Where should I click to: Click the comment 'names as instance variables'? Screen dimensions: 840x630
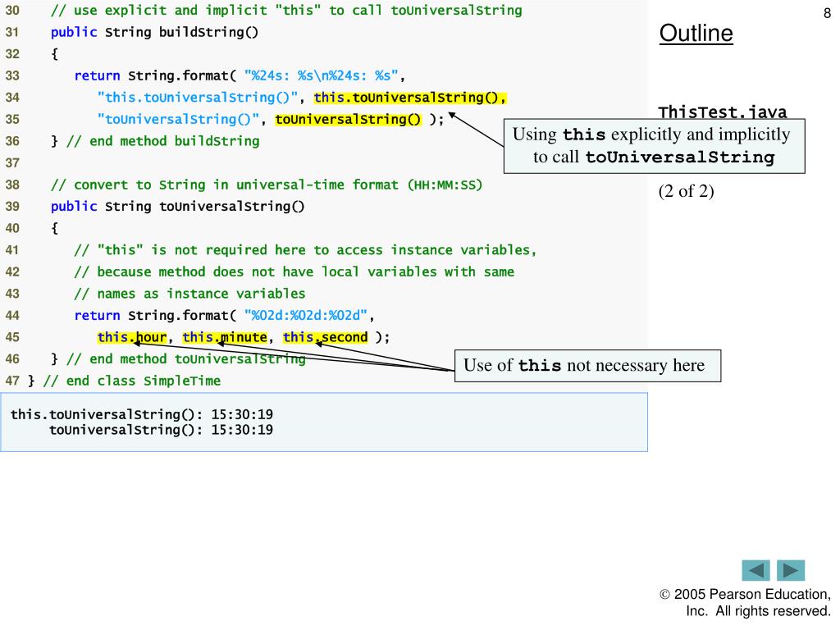point(189,294)
